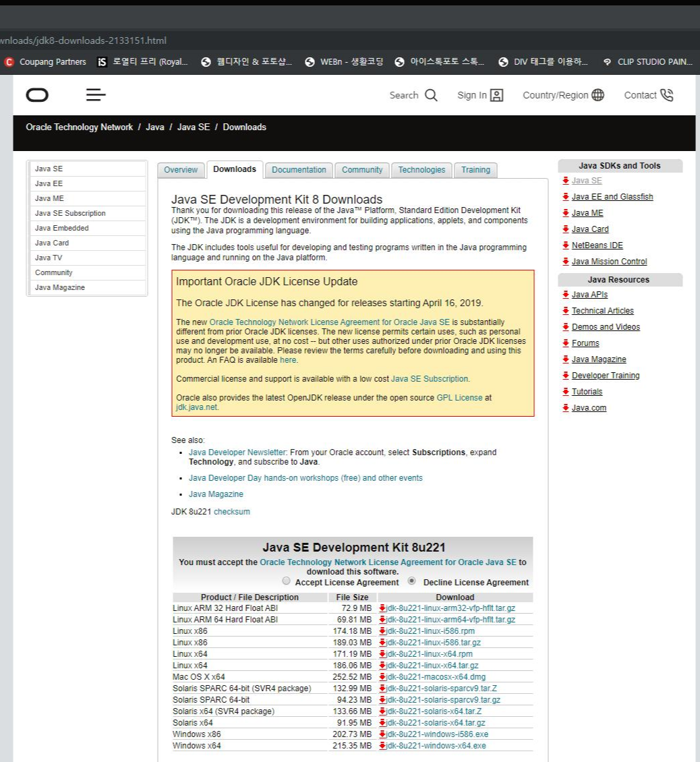The height and width of the screenshot is (762, 700).
Task: Open Java Developer Day workshops link
Action: click(x=305, y=478)
